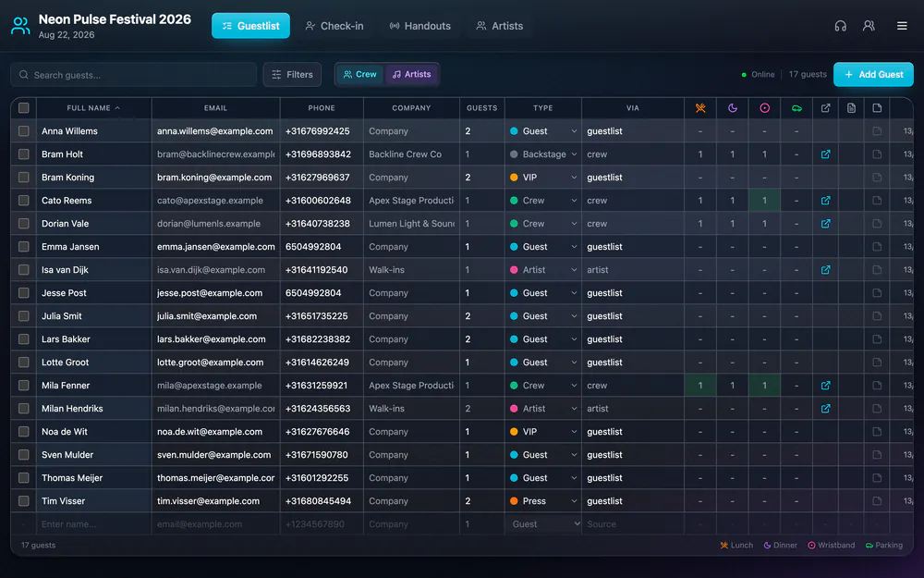Open the external link for Cato Reems

[x=825, y=201]
